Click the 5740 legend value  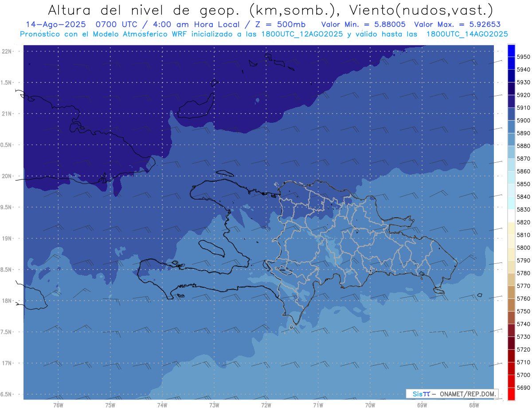523,324
